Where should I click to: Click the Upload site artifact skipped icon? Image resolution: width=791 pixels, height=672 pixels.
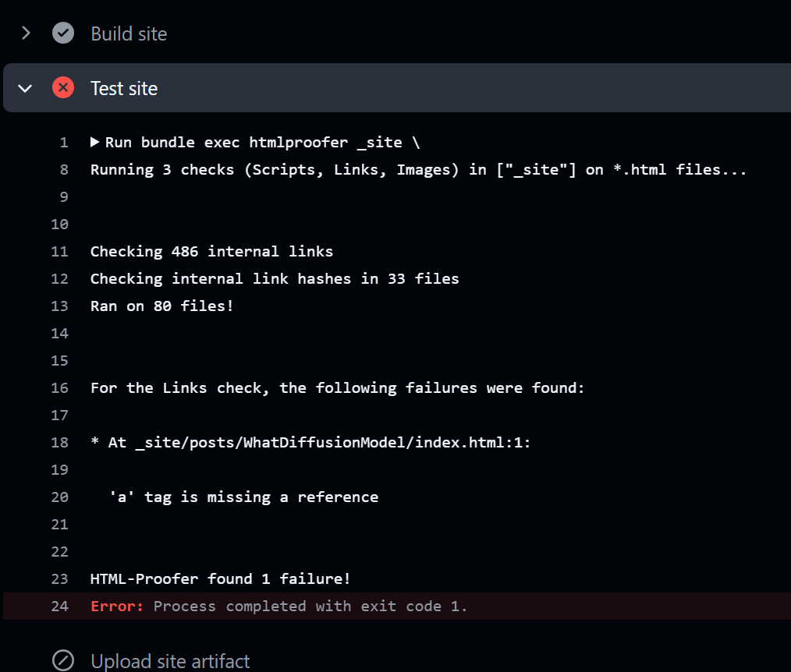pos(63,660)
